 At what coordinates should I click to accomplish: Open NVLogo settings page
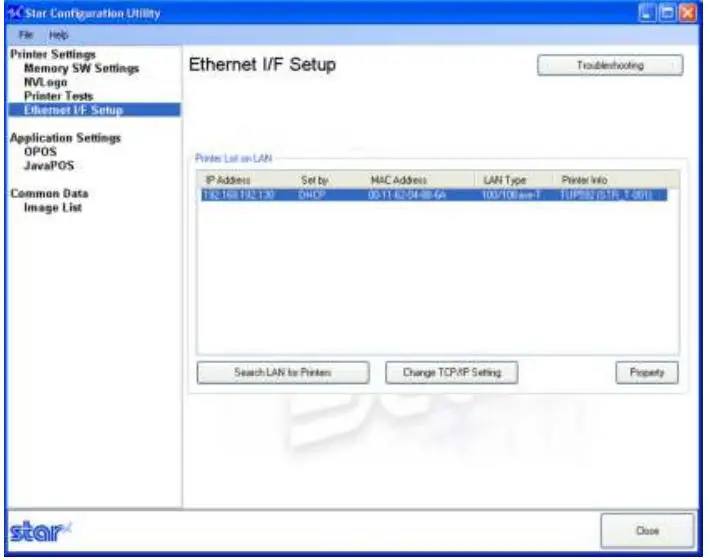point(45,82)
